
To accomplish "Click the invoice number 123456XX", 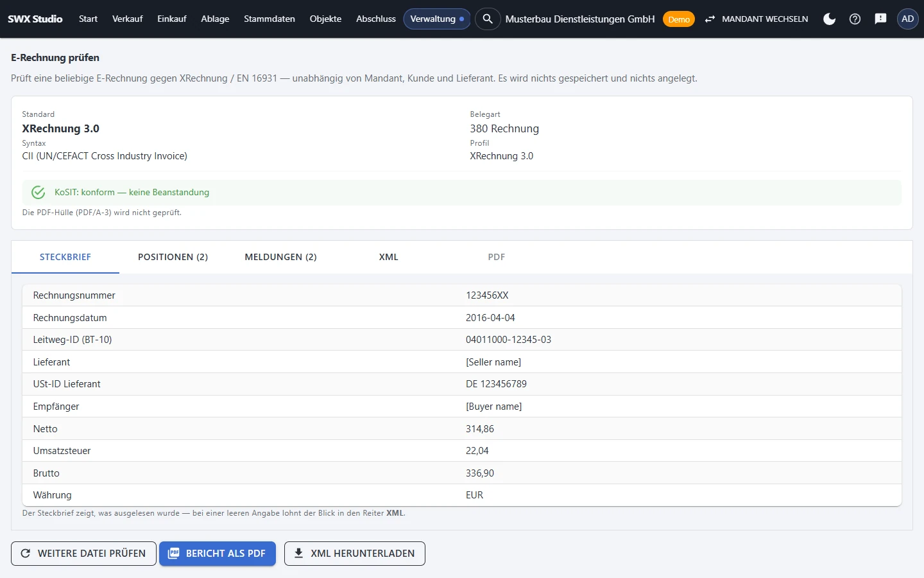I will tap(487, 295).
